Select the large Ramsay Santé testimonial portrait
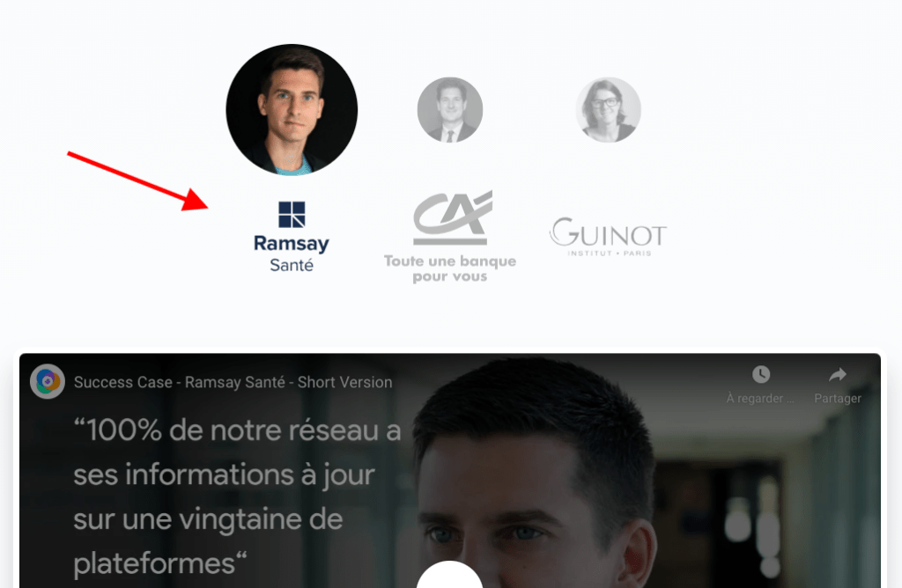 [292, 109]
